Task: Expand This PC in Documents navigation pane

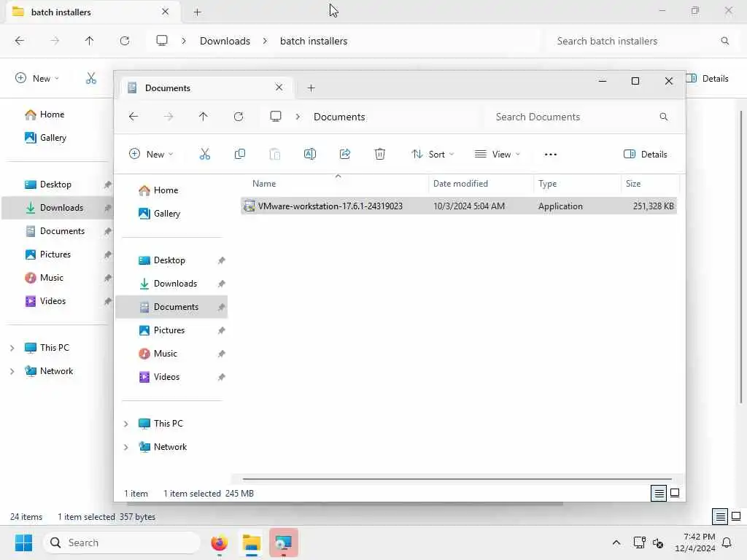Action: click(x=125, y=424)
